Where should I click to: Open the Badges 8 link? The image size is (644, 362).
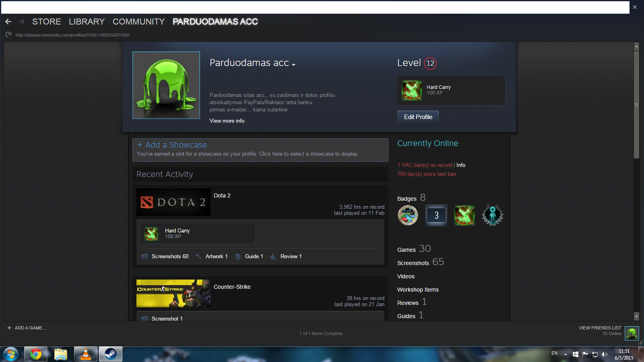pos(411,198)
